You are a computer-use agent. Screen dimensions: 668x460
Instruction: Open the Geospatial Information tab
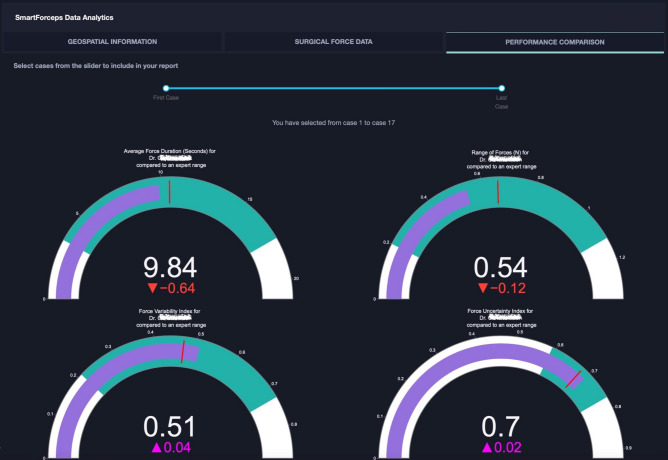click(x=112, y=42)
